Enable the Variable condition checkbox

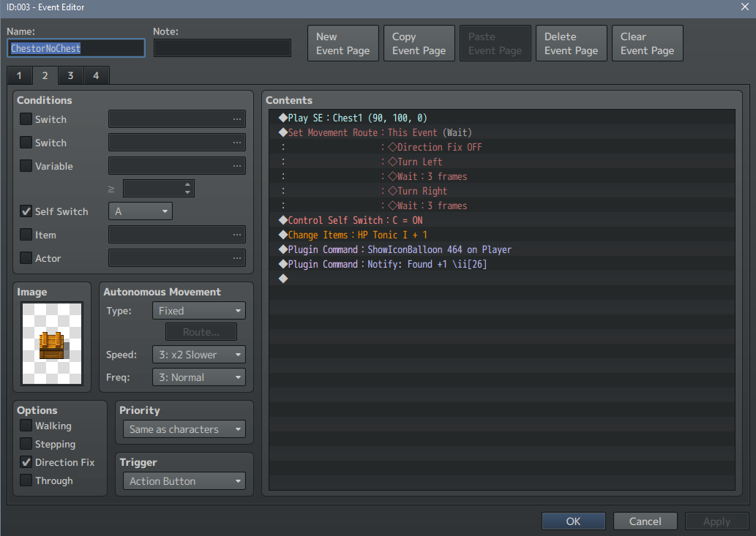click(26, 166)
